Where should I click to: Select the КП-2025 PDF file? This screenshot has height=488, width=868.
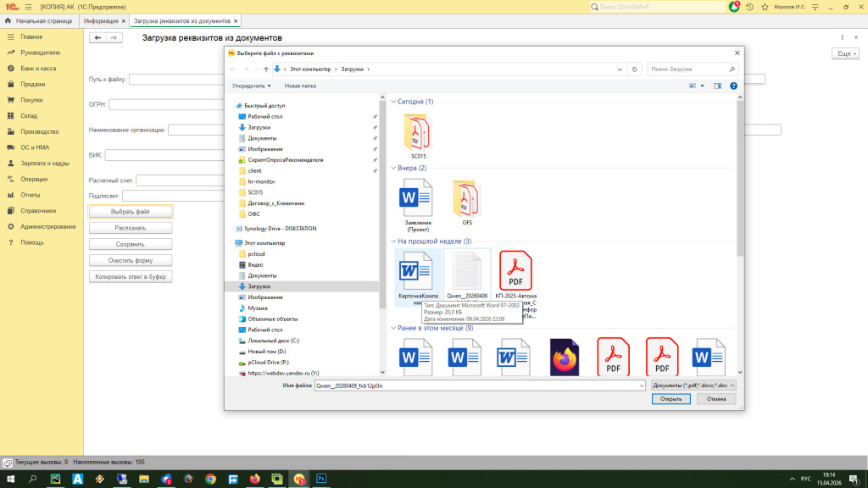click(515, 271)
